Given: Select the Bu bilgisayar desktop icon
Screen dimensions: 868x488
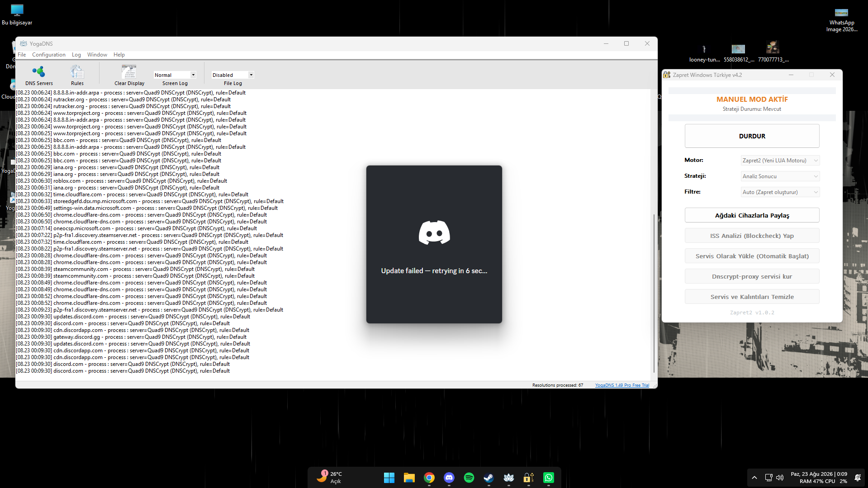Looking at the screenshot, I should point(17,14).
